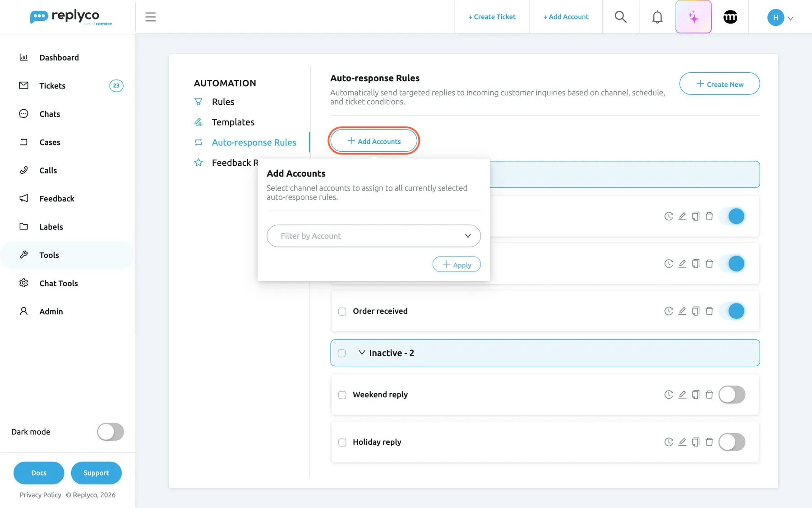Open the user profile H menu

pyautogui.click(x=780, y=18)
